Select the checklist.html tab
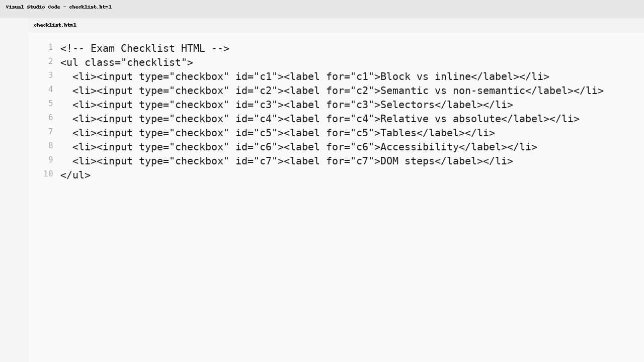Image resolution: width=644 pixels, height=362 pixels. pyautogui.click(x=55, y=25)
